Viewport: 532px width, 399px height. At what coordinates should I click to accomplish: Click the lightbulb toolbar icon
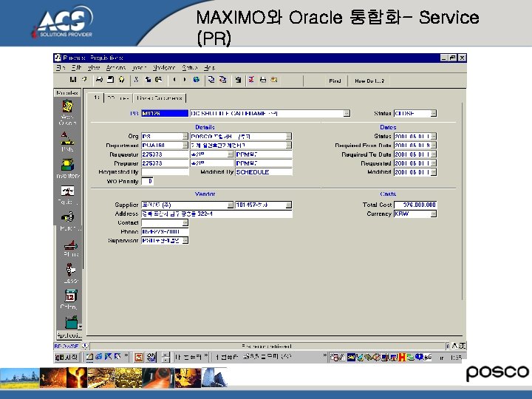(121, 80)
